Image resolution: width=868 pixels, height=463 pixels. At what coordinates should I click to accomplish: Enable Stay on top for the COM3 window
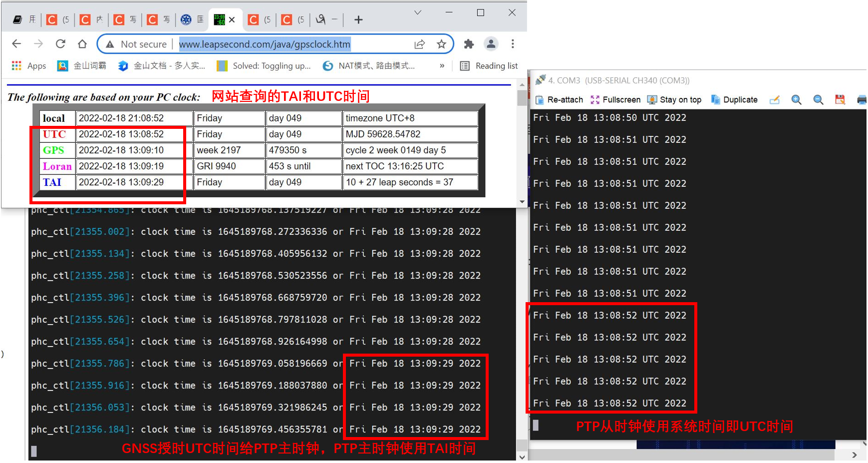674,99
